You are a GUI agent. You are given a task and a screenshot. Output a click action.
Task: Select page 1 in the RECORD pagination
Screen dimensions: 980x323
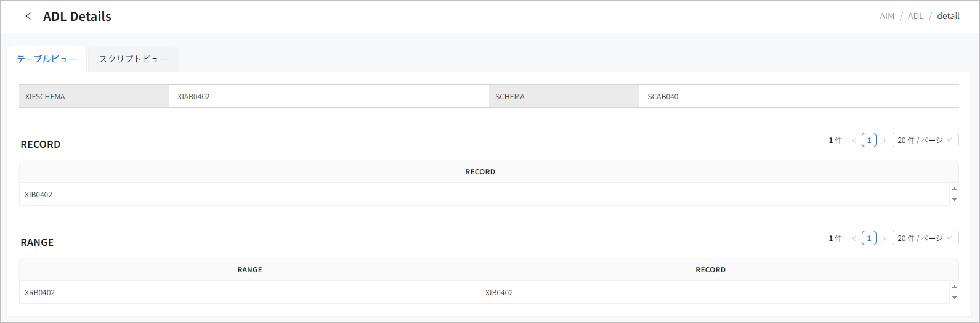869,141
